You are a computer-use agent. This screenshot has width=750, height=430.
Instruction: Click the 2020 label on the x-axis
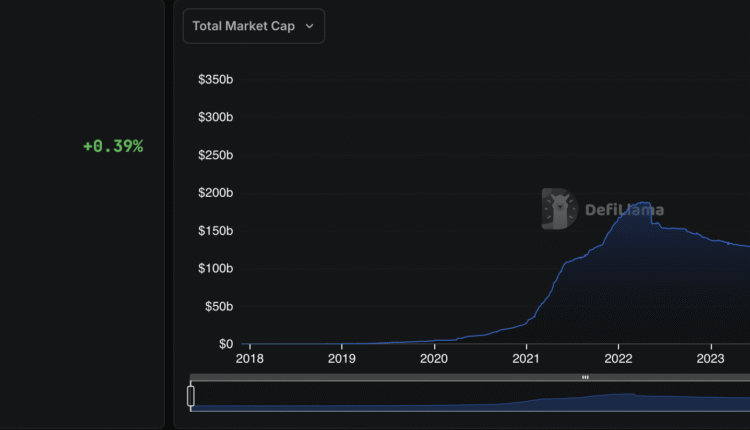pos(434,358)
